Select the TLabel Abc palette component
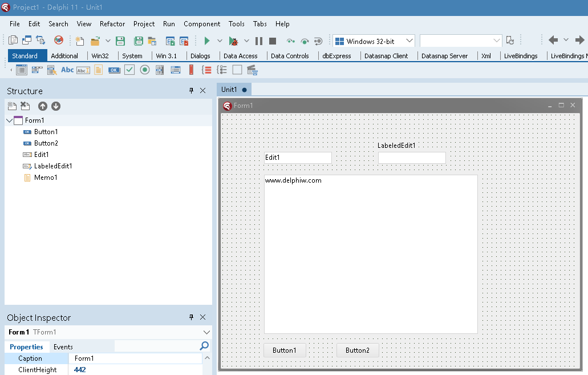Viewport: 588px width, 375px height. click(x=67, y=70)
